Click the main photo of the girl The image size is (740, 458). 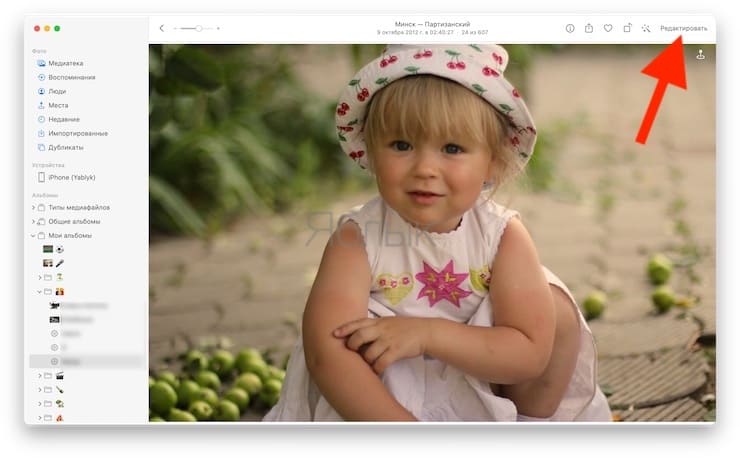(432, 232)
